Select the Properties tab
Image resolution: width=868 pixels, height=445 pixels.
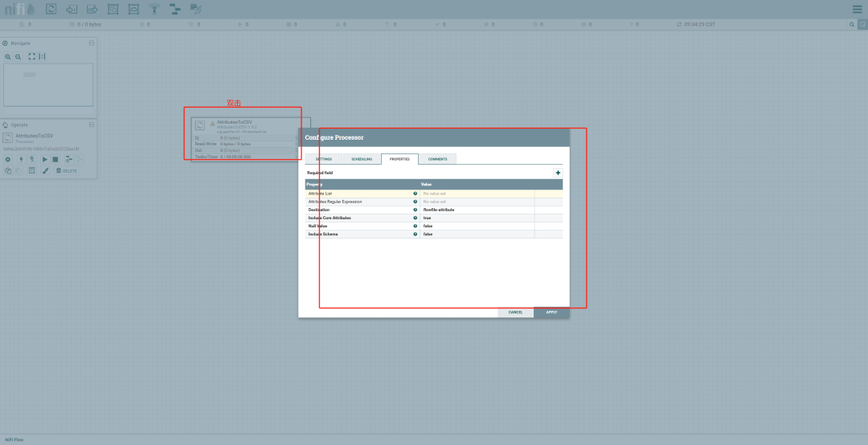point(399,159)
